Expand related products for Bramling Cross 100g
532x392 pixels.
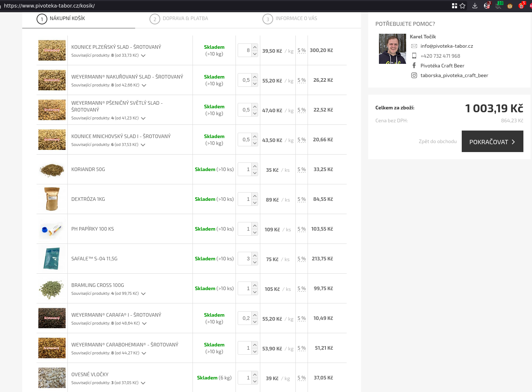(143, 294)
